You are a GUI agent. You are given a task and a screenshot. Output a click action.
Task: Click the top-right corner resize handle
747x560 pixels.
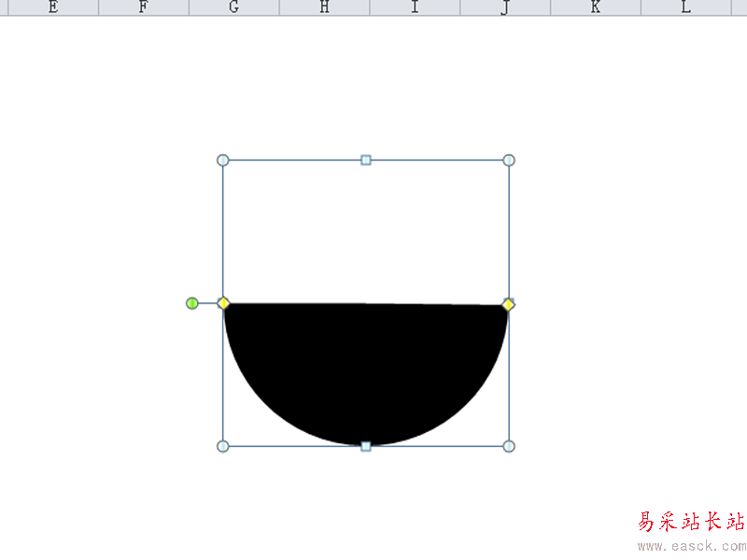(x=509, y=160)
